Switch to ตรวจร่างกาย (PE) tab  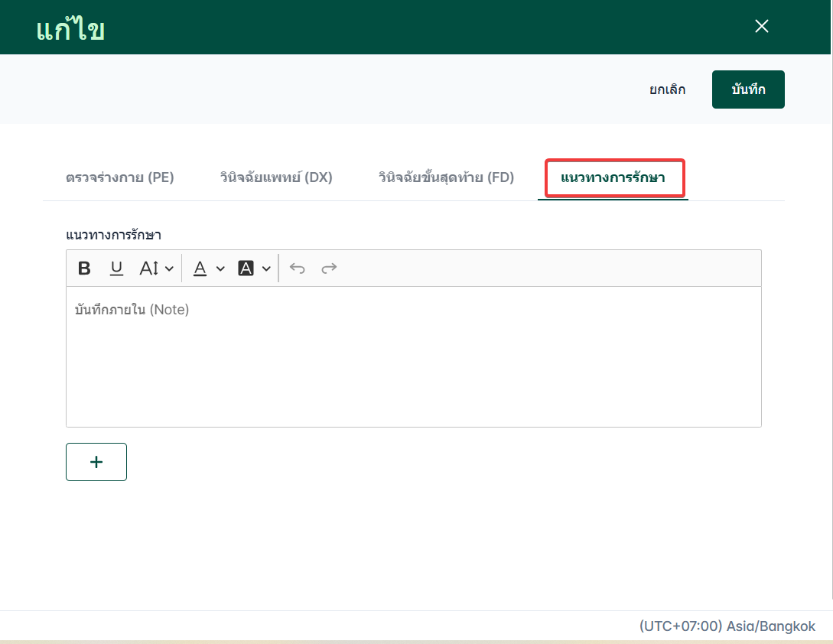[x=120, y=177]
